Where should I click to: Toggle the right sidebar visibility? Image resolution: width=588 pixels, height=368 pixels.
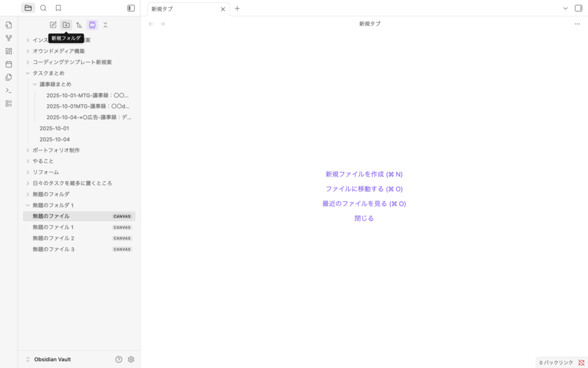578,8
